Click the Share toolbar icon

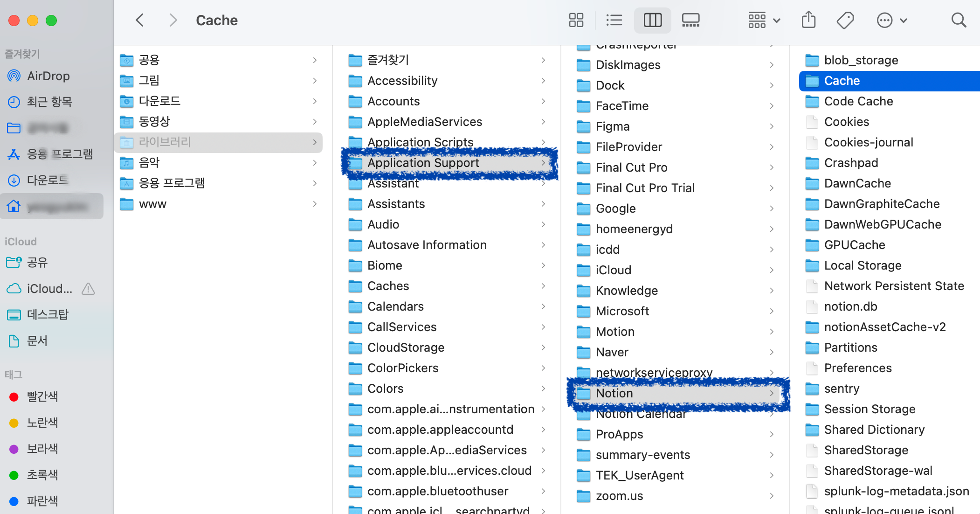(808, 20)
